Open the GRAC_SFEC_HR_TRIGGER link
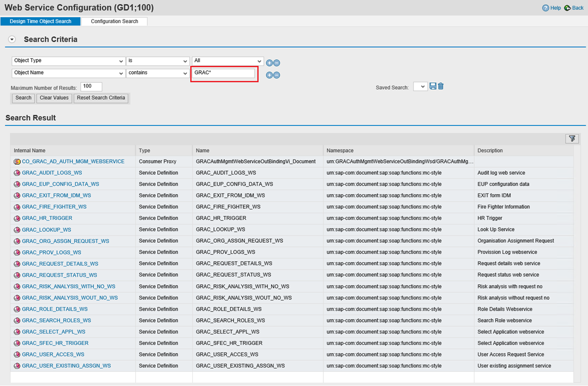The image size is (588, 386). coord(55,343)
